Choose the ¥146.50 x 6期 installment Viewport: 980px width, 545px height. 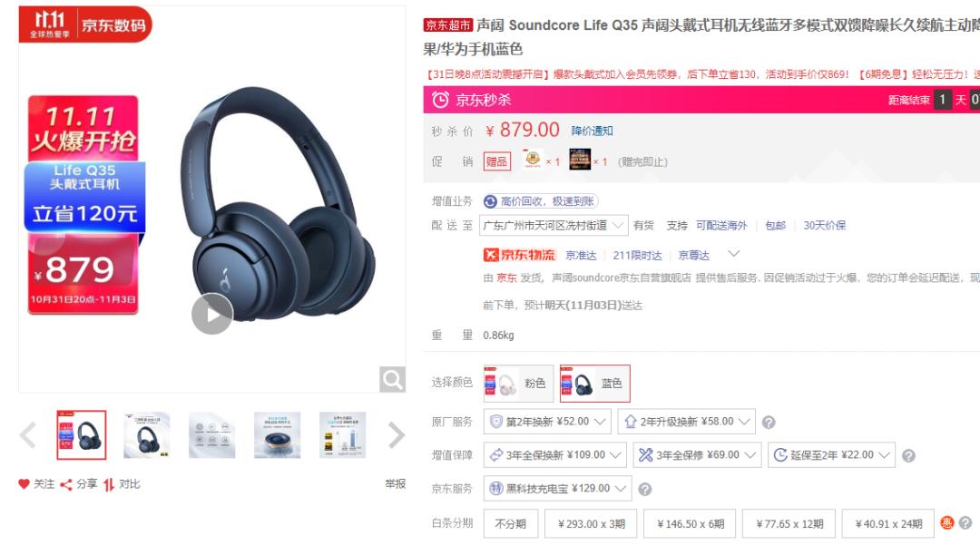coord(690,524)
